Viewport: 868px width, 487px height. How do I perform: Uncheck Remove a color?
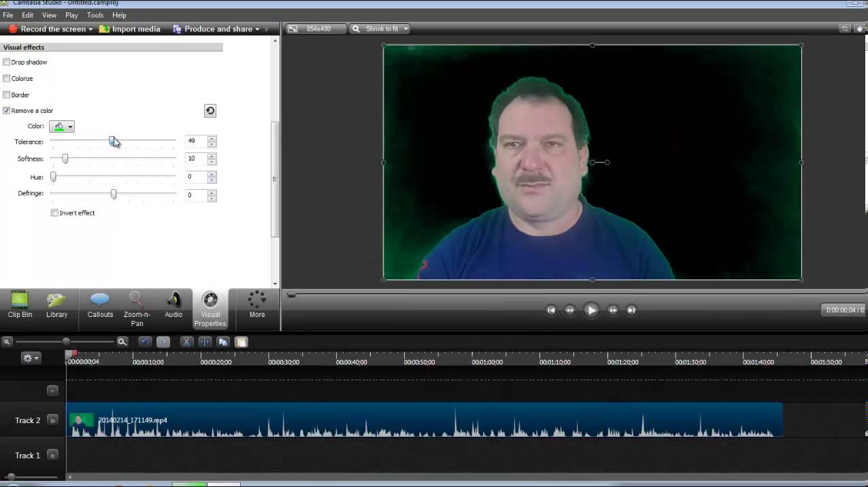[x=7, y=110]
